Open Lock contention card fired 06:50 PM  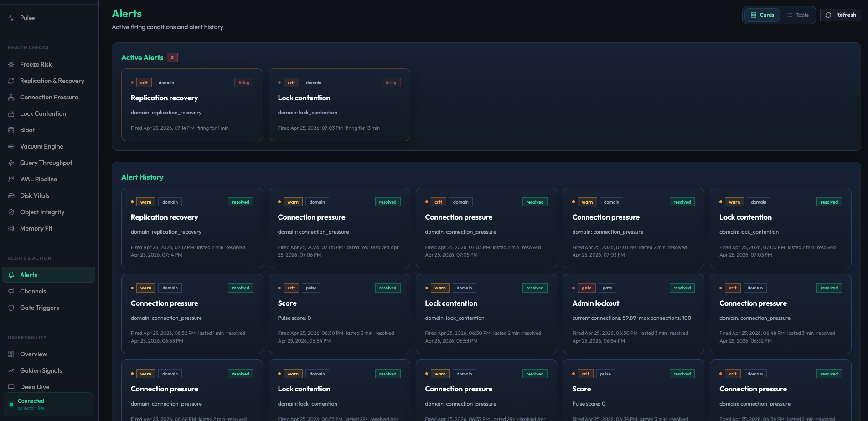point(486,314)
